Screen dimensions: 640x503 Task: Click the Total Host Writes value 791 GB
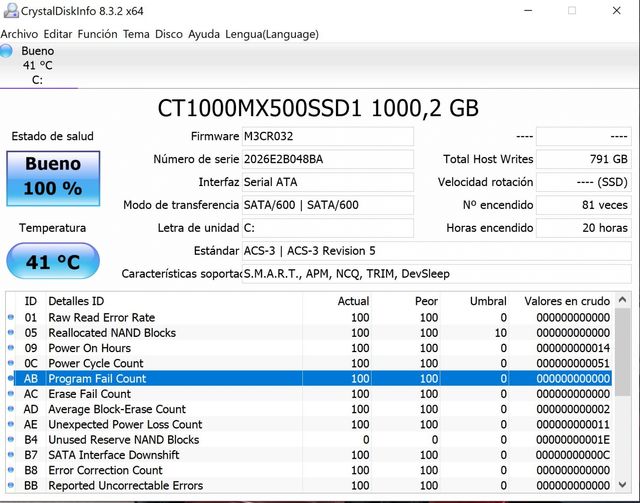pos(584,159)
